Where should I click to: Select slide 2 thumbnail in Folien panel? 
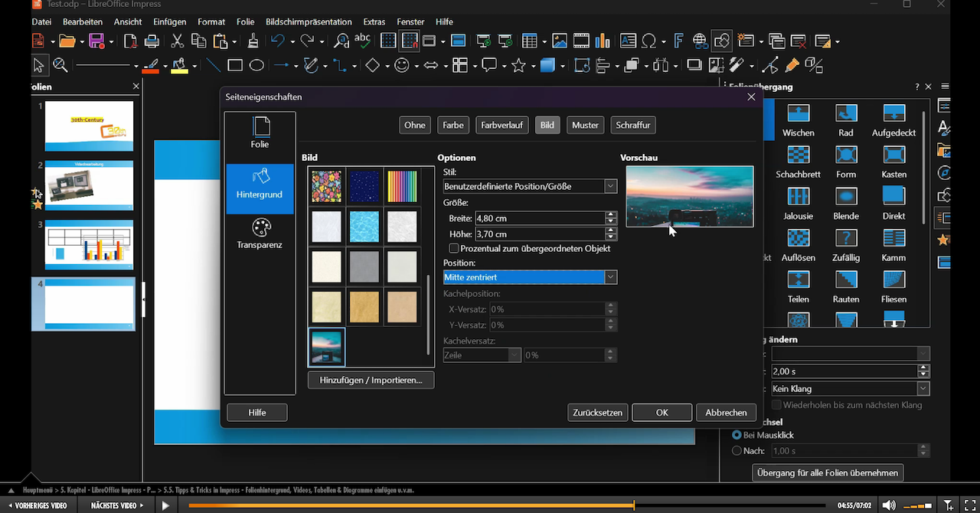click(89, 185)
